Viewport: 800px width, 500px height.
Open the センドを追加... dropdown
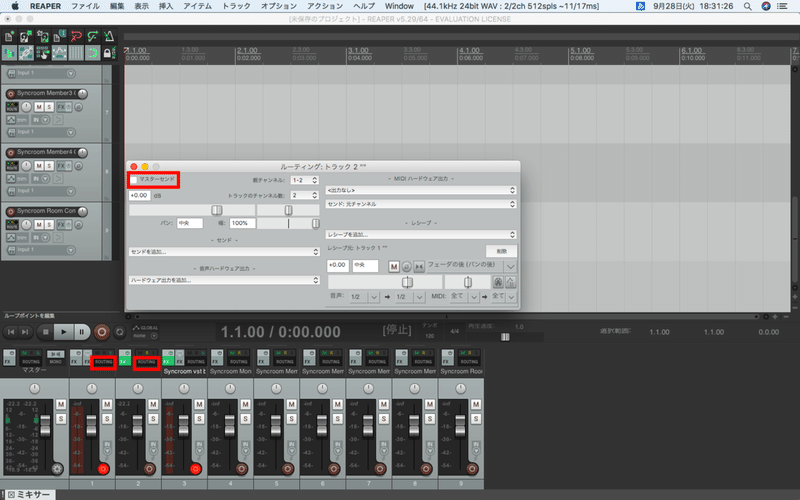click(x=224, y=252)
